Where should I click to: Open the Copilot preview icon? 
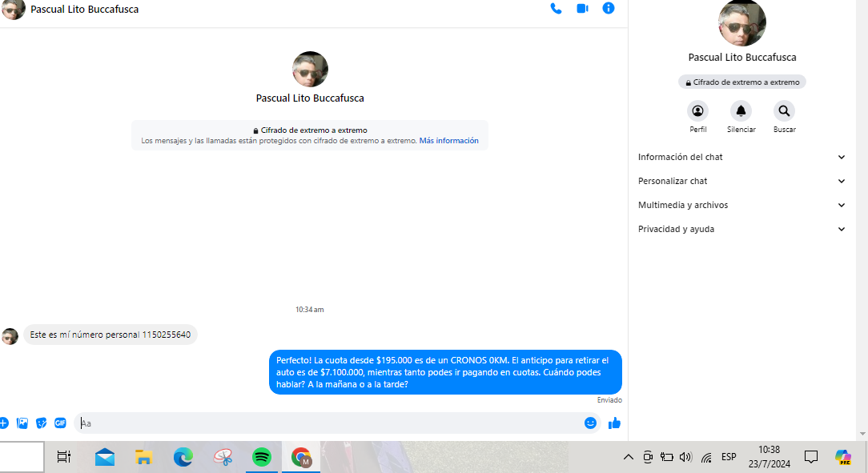(843, 457)
